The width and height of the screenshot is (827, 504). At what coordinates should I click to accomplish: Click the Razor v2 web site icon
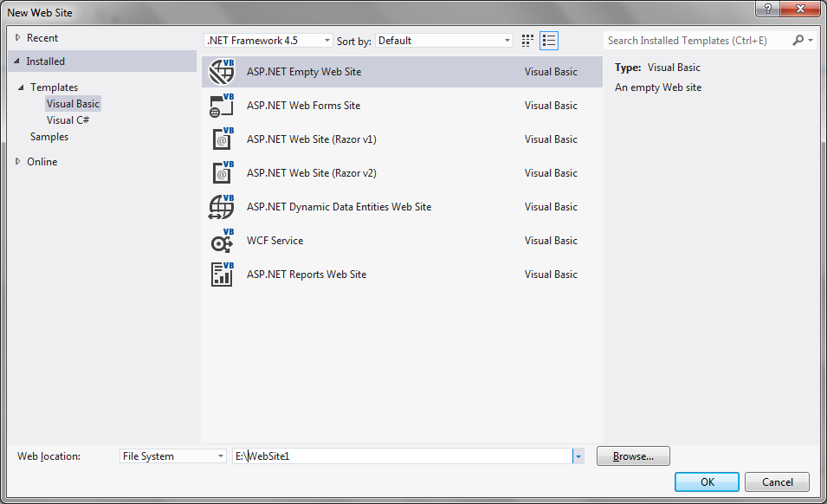pos(222,173)
